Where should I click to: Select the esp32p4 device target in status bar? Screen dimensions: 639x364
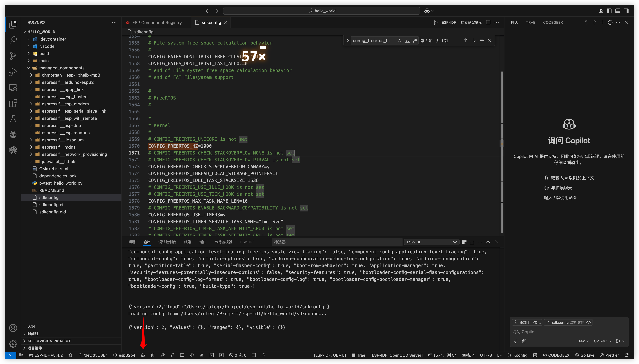click(x=124, y=355)
